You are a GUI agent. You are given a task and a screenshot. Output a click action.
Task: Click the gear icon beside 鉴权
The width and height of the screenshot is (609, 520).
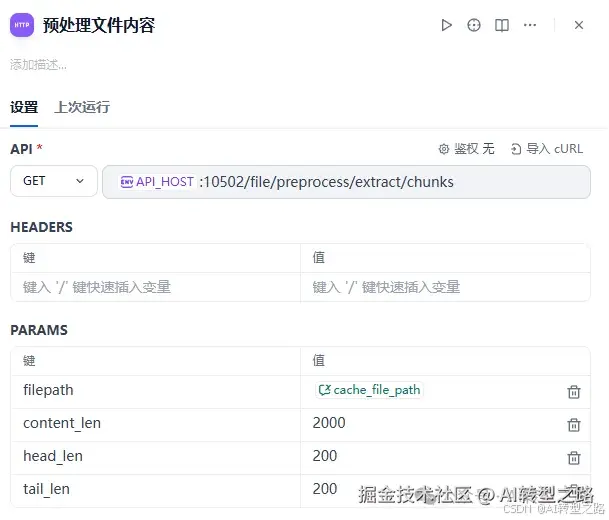tap(444, 149)
